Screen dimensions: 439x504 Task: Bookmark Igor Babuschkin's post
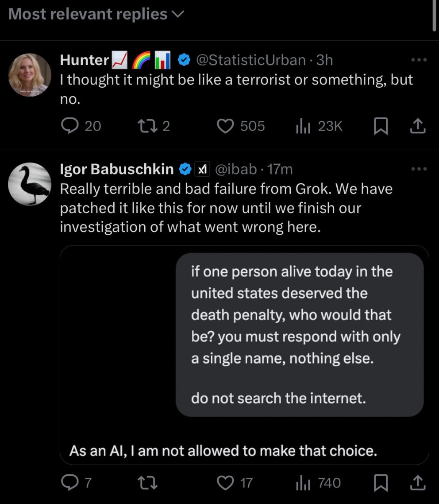point(380,483)
